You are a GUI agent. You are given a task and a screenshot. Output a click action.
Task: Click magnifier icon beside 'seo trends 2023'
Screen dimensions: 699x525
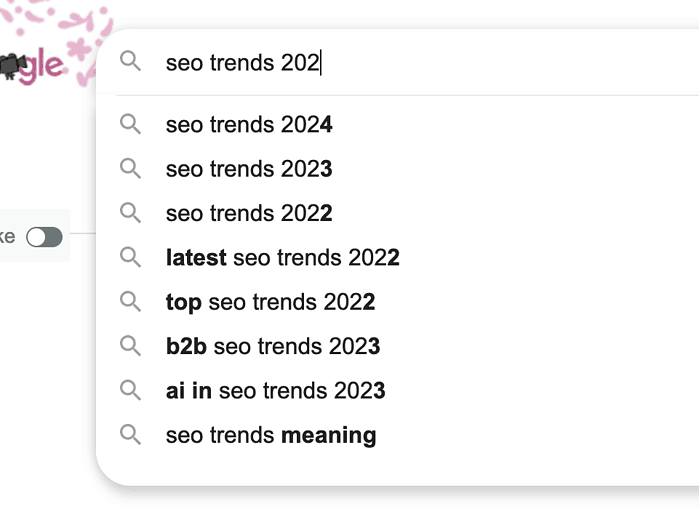click(130, 169)
